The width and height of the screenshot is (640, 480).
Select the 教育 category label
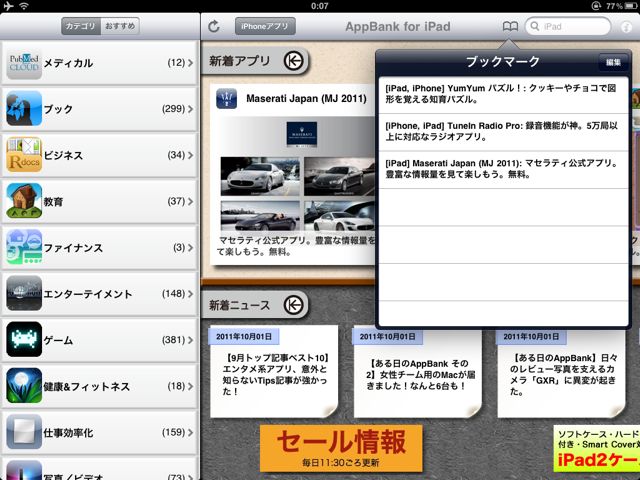point(53,202)
